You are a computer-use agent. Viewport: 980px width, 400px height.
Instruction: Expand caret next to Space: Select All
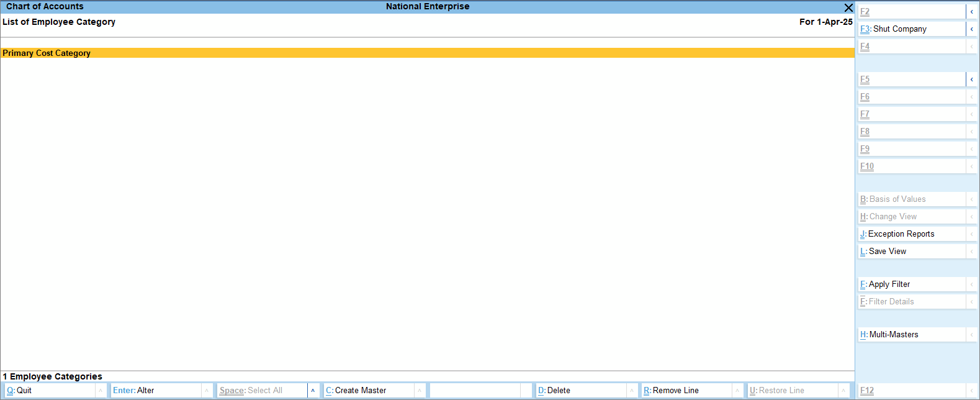pyautogui.click(x=313, y=391)
